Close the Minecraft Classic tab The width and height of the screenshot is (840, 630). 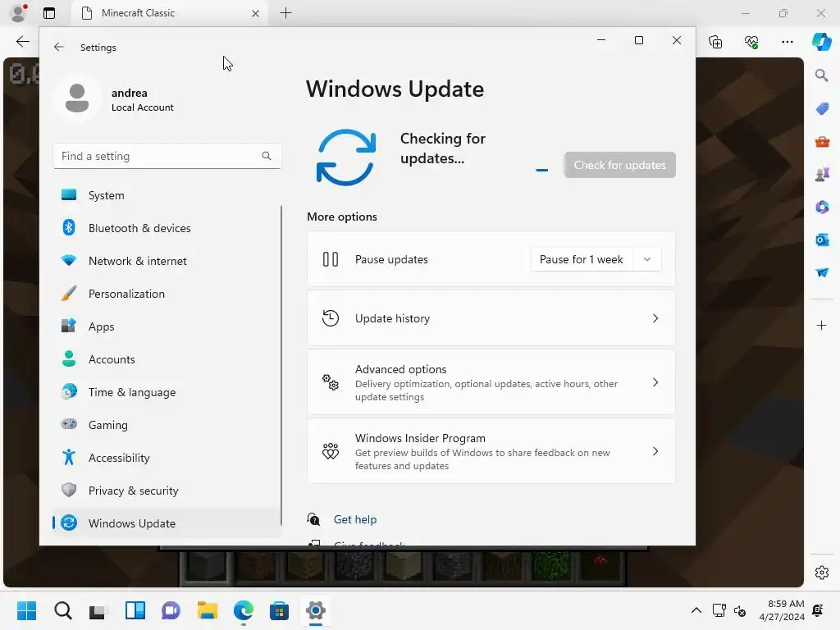click(x=256, y=13)
